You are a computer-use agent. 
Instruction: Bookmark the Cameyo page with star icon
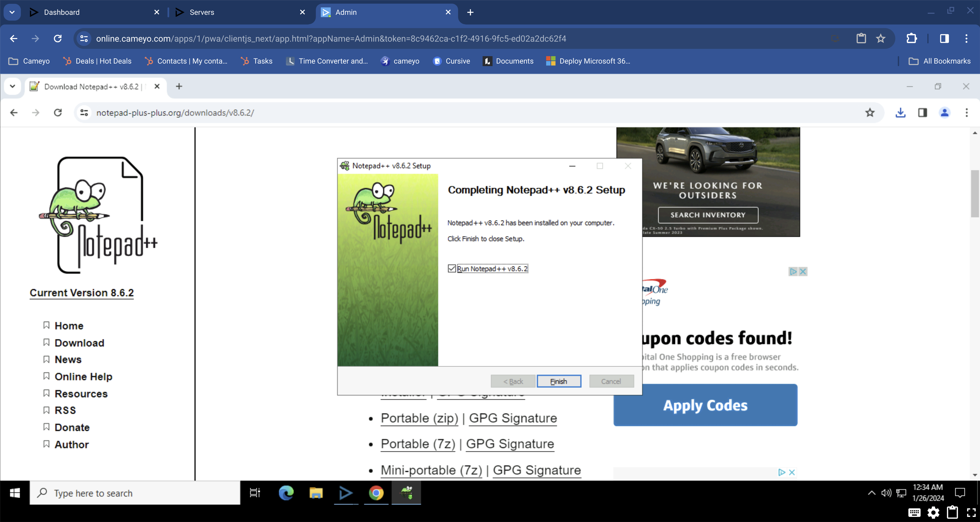click(881, 39)
